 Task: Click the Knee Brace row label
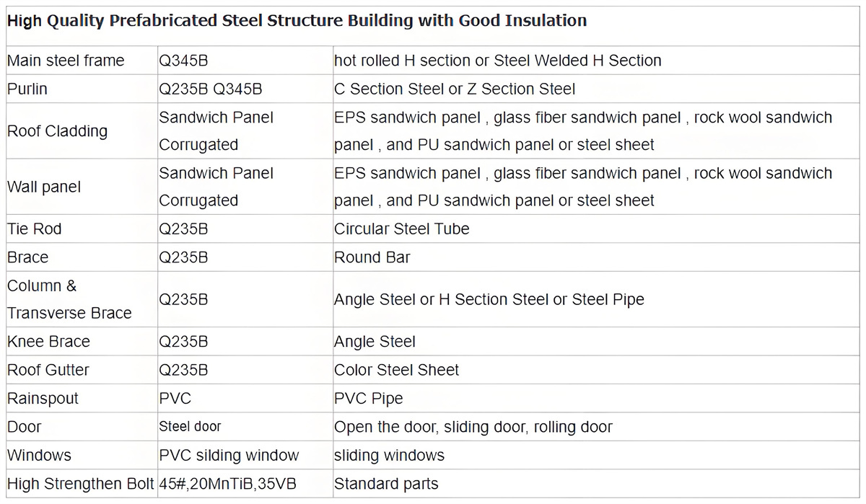[82, 341]
